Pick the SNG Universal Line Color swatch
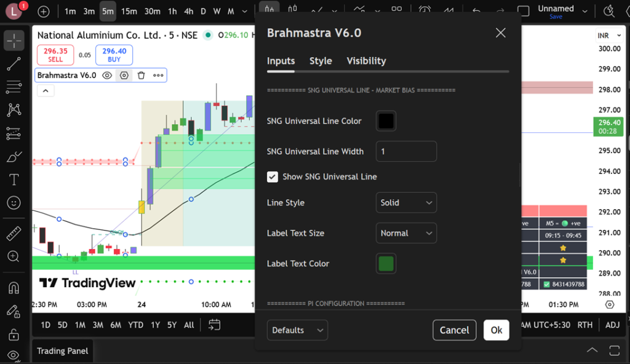The width and height of the screenshot is (630, 364). tap(386, 121)
